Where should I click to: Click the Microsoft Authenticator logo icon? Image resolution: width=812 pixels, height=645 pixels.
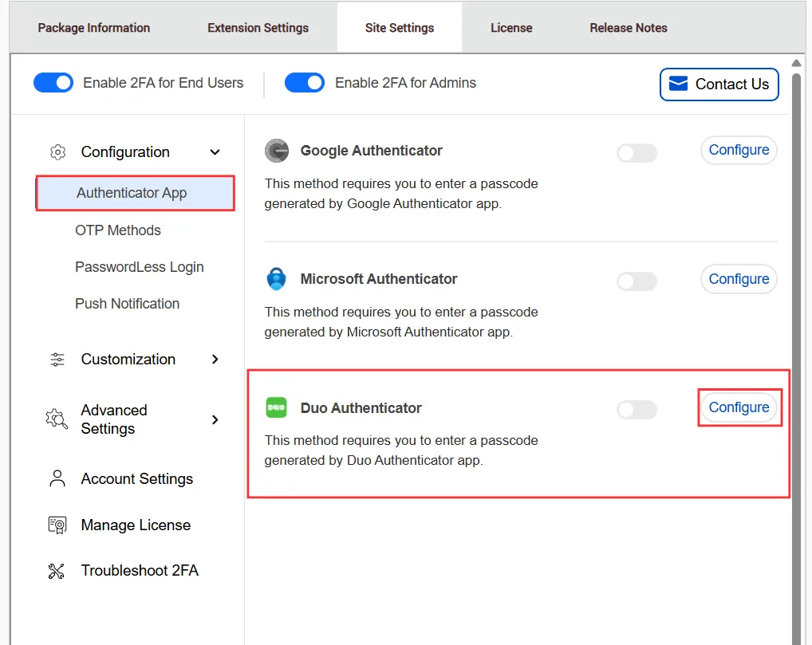coord(277,280)
